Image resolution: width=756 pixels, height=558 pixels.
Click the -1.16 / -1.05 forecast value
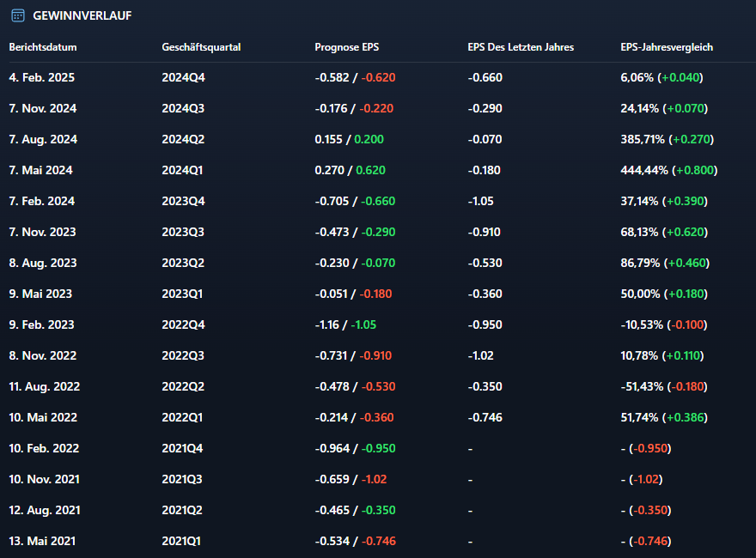pos(345,324)
